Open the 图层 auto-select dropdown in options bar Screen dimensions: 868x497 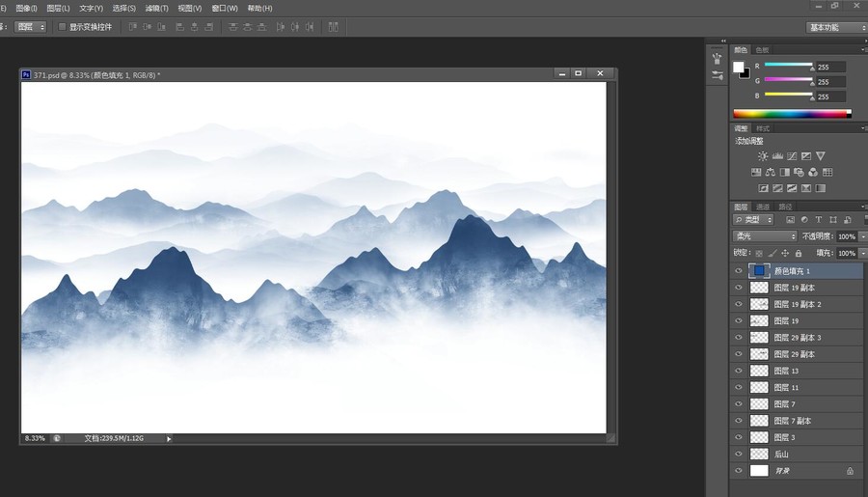click(x=30, y=27)
